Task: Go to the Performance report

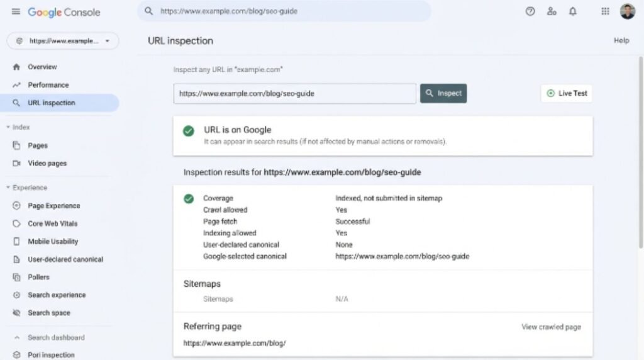Action: (48, 85)
